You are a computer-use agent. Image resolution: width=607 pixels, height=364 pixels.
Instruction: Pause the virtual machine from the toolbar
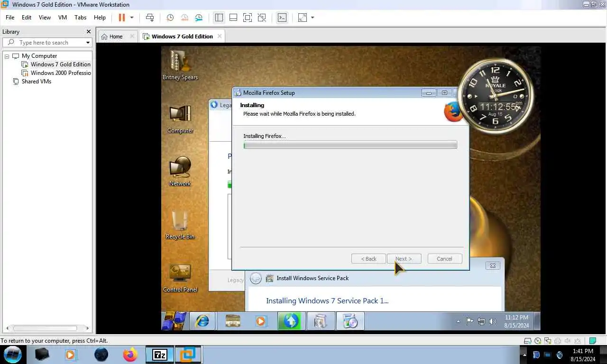click(122, 18)
